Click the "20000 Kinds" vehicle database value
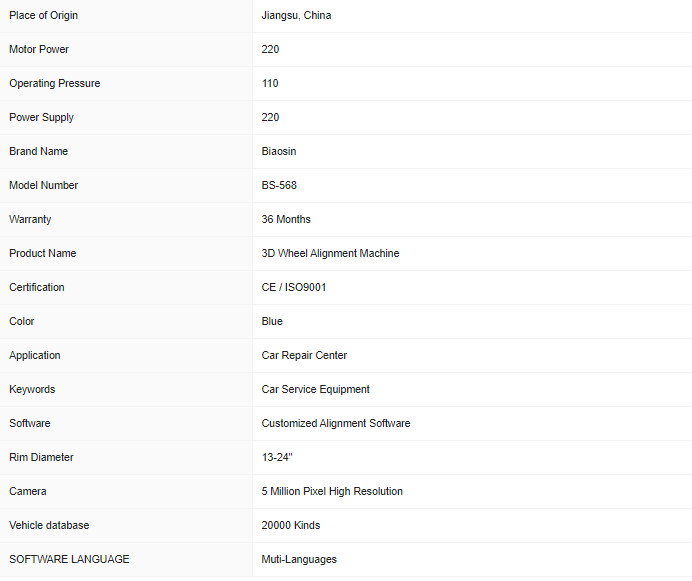Image resolution: width=692 pixels, height=581 pixels. coord(291,525)
